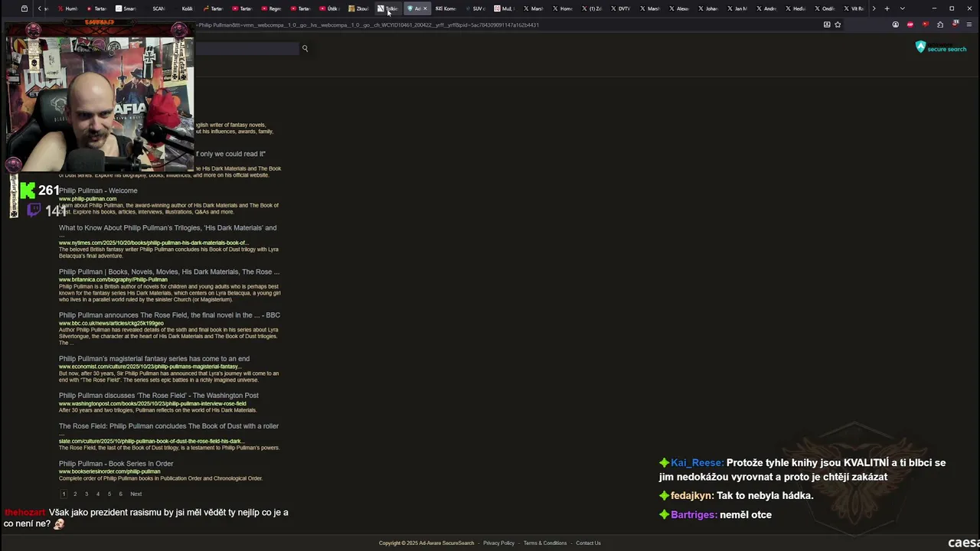Switch to the Zkouš tab

point(358,8)
